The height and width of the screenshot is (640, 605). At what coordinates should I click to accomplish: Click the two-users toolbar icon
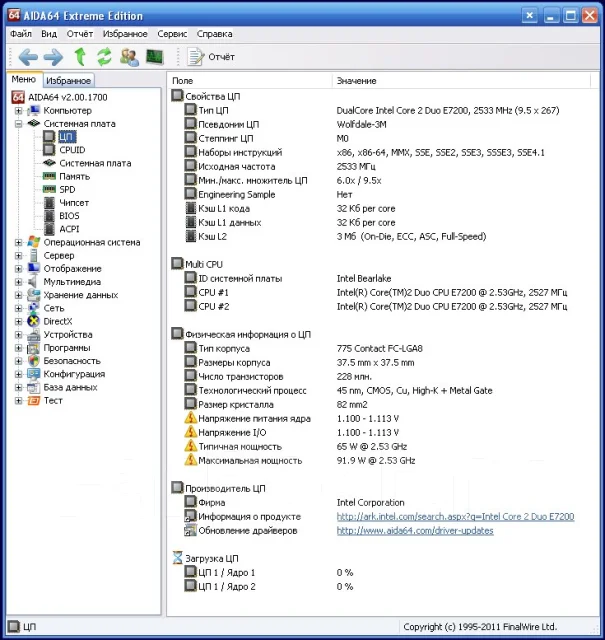(x=129, y=57)
